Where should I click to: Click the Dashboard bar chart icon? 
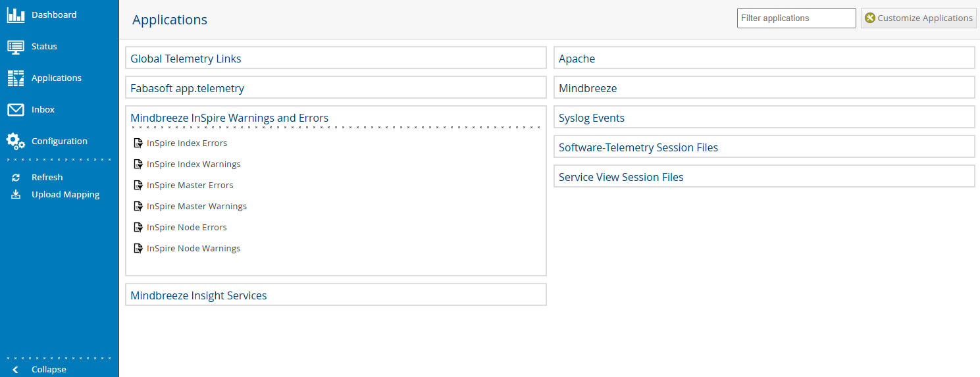16,15
